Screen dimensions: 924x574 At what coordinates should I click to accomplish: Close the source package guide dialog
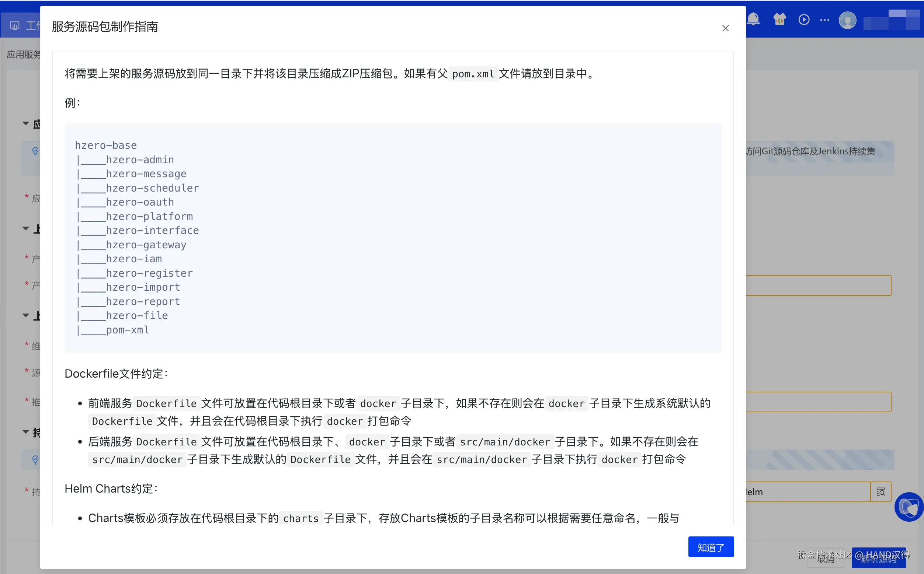coord(725,28)
